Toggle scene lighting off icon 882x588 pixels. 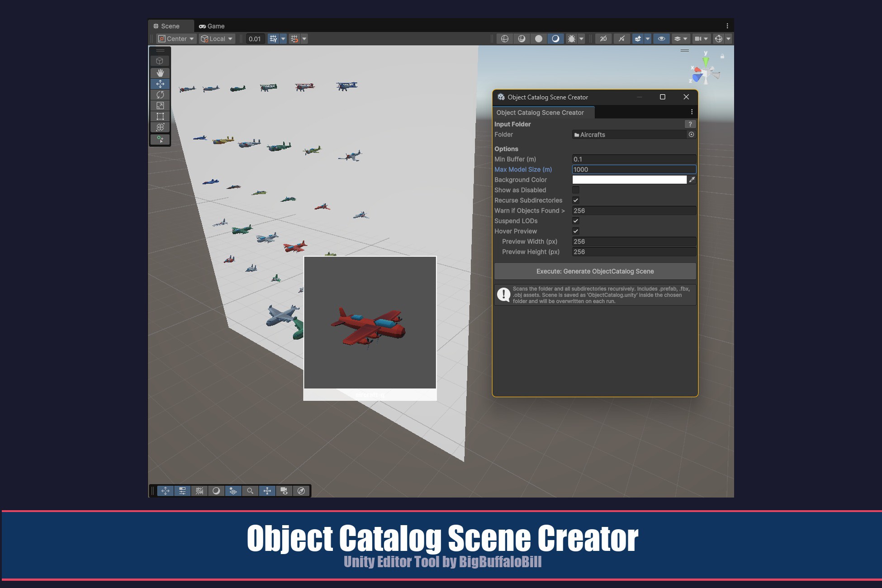coord(622,39)
